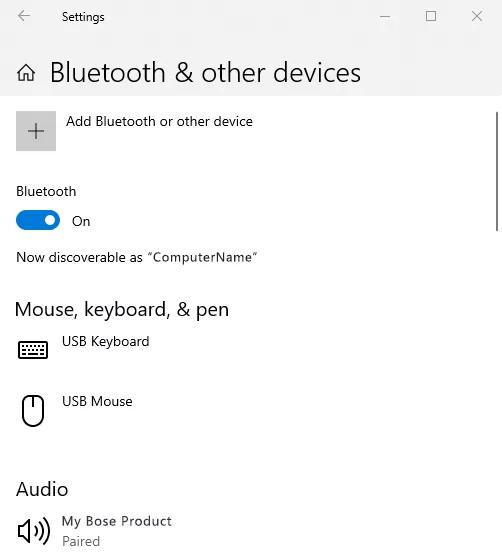Image resolution: width=502 pixels, height=558 pixels.
Task: Select the mouse icon
Action: pyautogui.click(x=33, y=410)
